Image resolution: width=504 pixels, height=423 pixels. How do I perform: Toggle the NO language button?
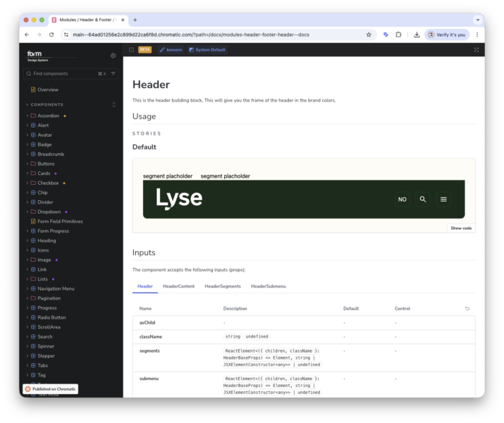[402, 200]
